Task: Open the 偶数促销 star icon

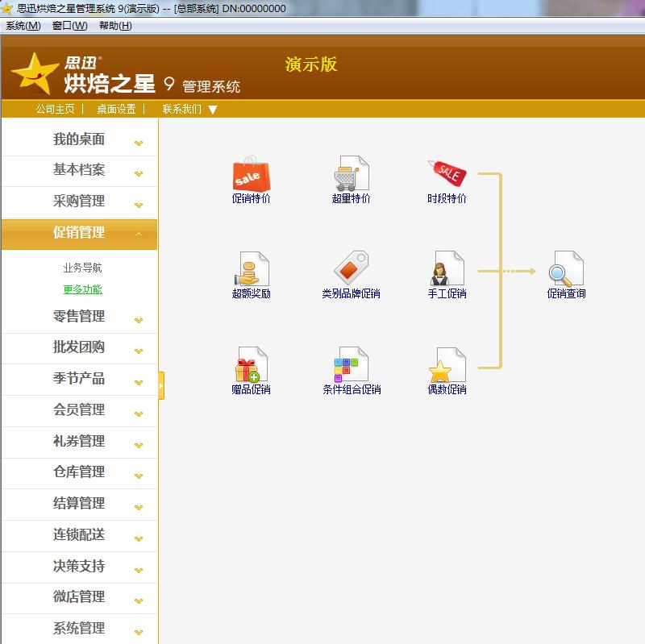Action: coord(447,365)
